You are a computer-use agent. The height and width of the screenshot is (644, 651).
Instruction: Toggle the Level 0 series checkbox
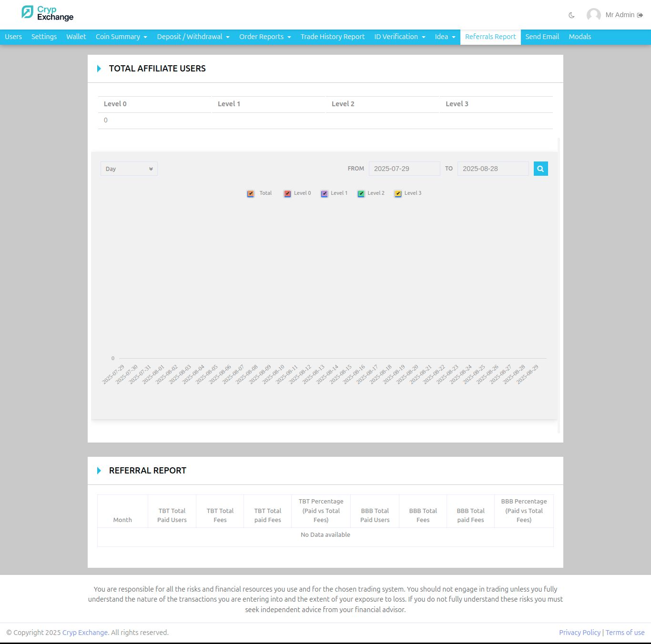[287, 193]
